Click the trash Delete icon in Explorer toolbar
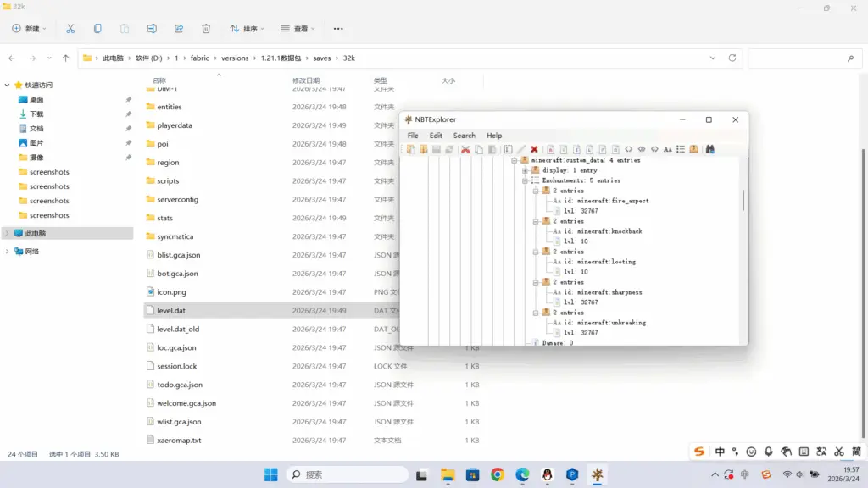 pyautogui.click(x=205, y=28)
